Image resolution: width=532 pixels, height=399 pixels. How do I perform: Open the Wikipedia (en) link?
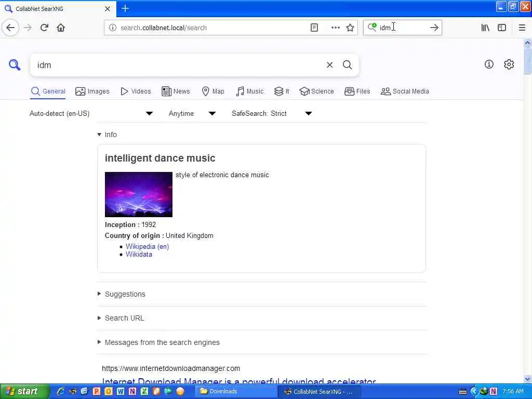pyautogui.click(x=147, y=247)
